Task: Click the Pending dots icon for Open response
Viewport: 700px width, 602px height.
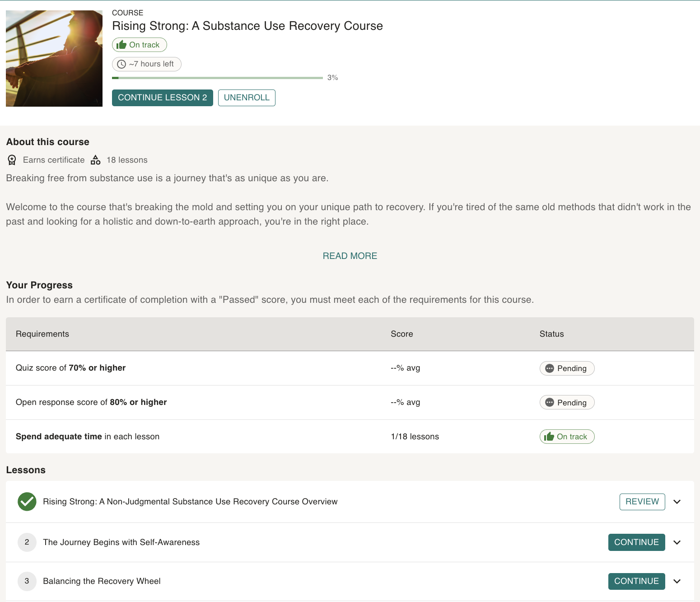Action: coord(549,403)
